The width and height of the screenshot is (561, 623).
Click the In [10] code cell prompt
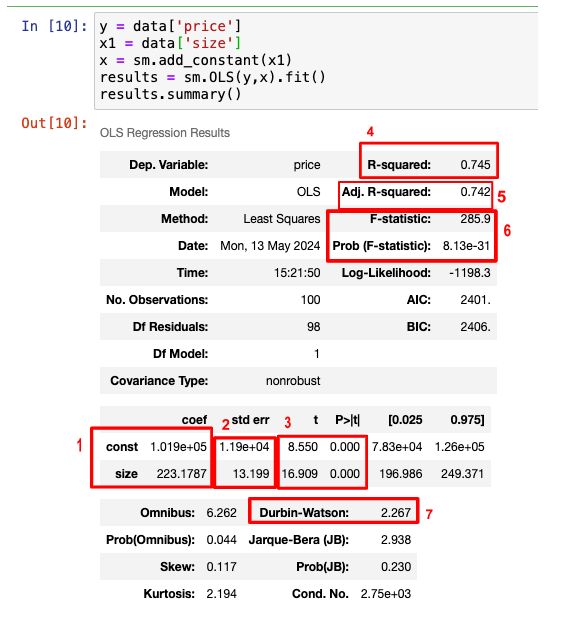[x=54, y=26]
